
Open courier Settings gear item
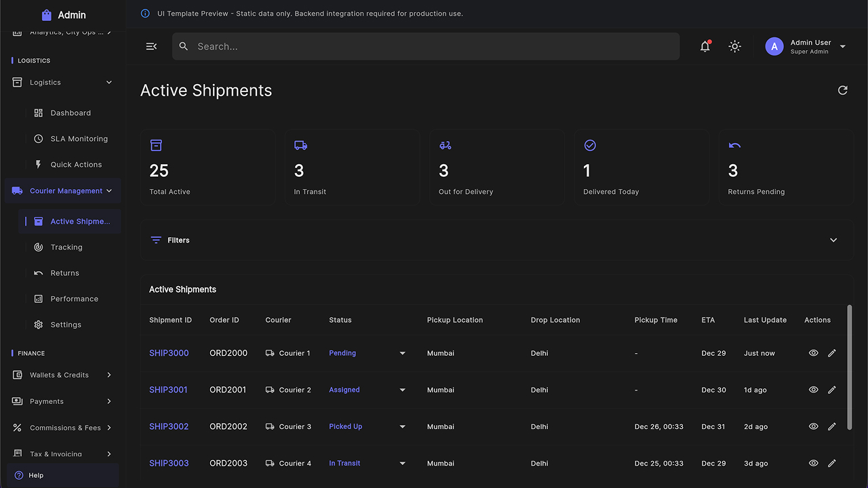point(70,324)
